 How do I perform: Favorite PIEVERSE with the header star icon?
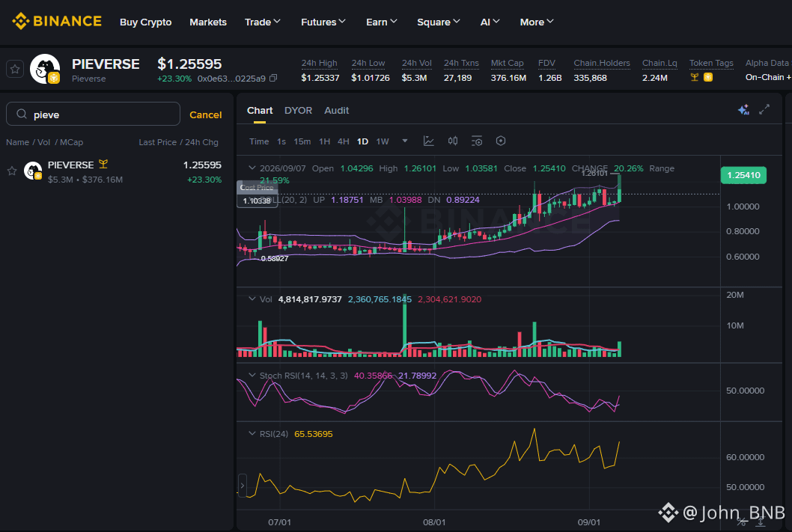coord(15,69)
